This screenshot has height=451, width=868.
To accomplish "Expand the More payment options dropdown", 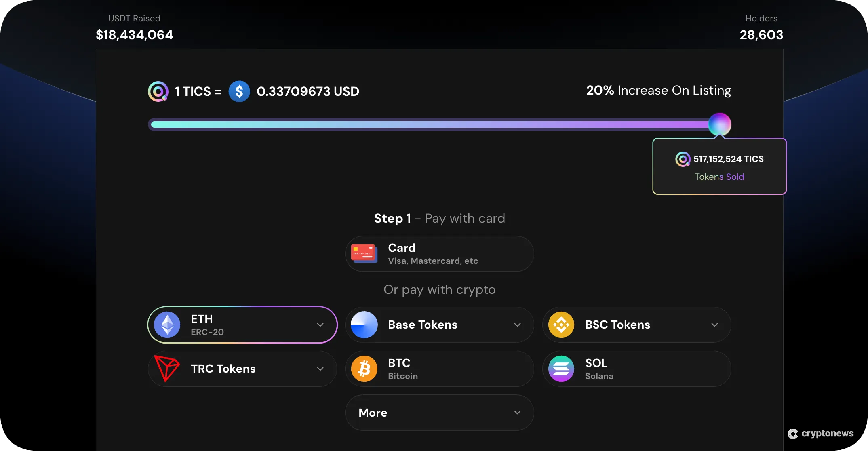I will 439,412.
